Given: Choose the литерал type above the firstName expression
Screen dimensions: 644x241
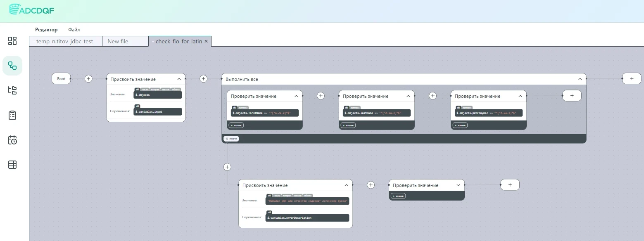Looking at the screenshot, I should point(242,108).
